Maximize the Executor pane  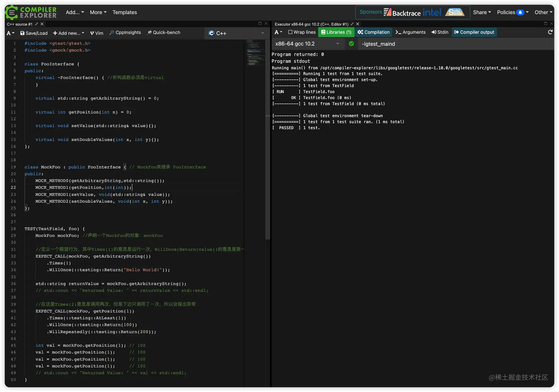click(546, 24)
